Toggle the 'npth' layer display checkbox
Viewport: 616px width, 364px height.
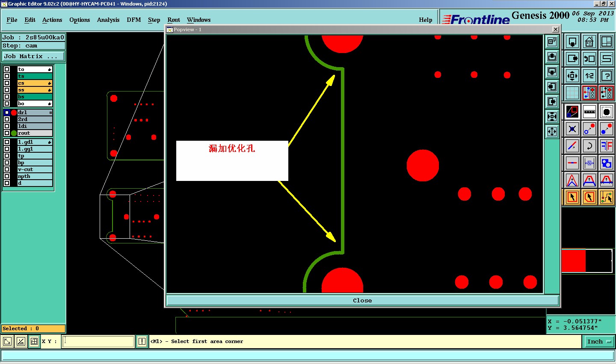tap(7, 176)
